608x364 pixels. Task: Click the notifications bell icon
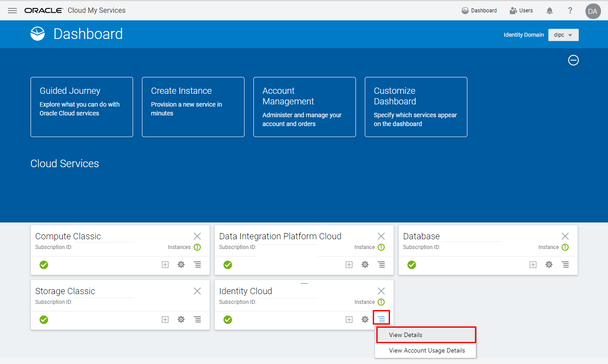pyautogui.click(x=550, y=11)
